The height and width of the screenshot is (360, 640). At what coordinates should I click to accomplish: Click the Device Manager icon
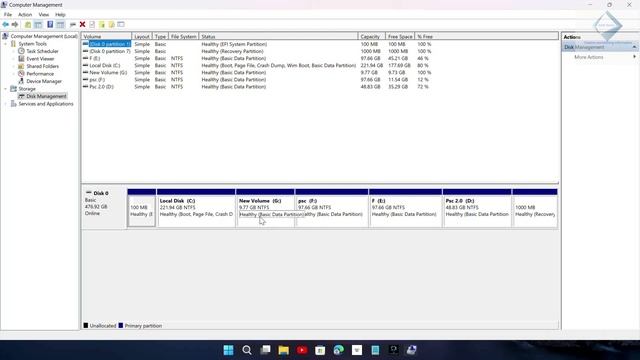(21, 81)
